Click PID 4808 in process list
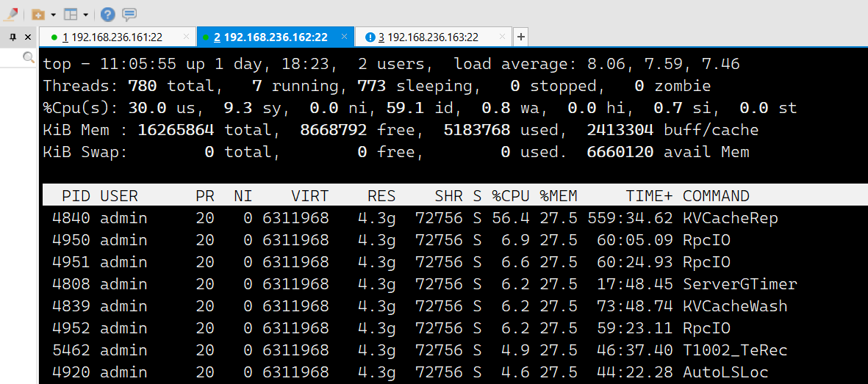Image resolution: width=868 pixels, height=384 pixels. coord(71,284)
